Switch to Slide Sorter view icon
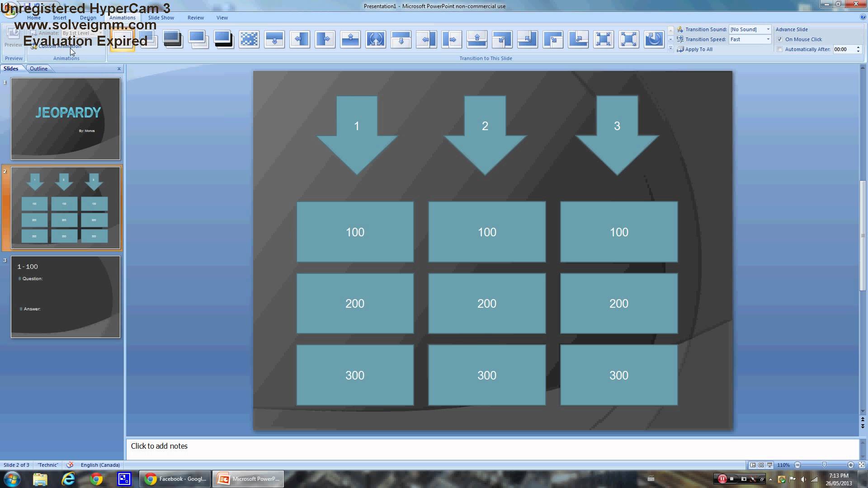Image resolution: width=868 pixels, height=488 pixels. (x=761, y=465)
